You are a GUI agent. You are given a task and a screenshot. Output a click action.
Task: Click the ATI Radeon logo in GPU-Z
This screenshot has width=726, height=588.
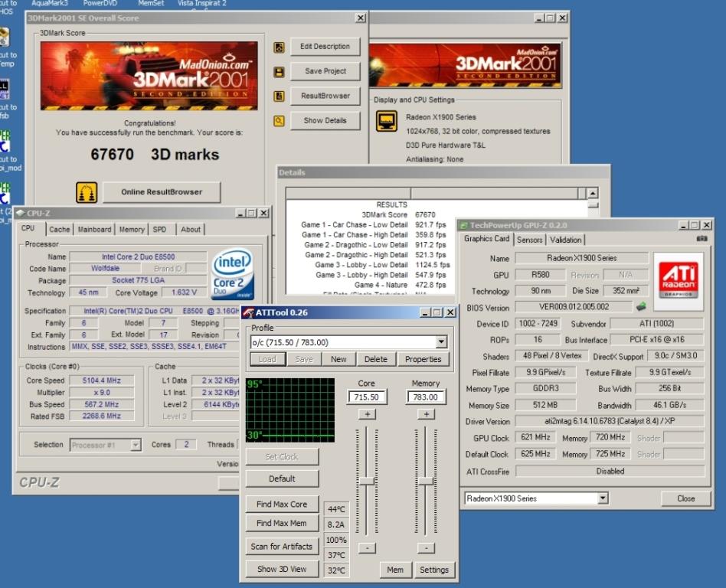[x=679, y=281]
